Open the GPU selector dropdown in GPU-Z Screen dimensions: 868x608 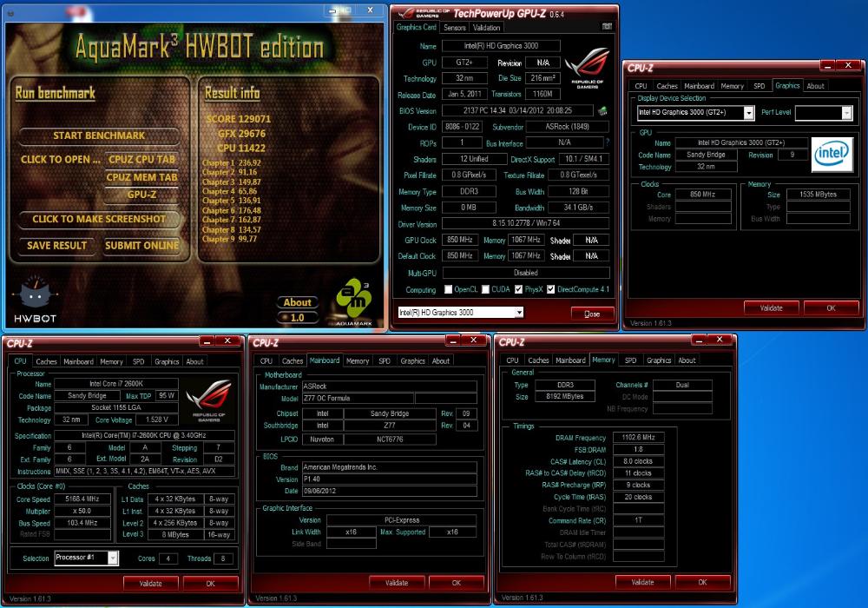pyautogui.click(x=519, y=313)
